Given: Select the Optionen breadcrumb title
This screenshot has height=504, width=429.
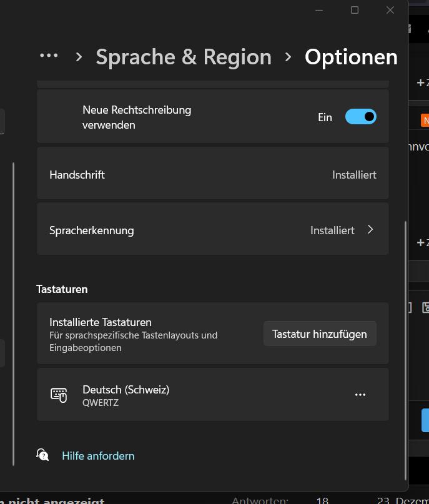Looking at the screenshot, I should pyautogui.click(x=351, y=57).
